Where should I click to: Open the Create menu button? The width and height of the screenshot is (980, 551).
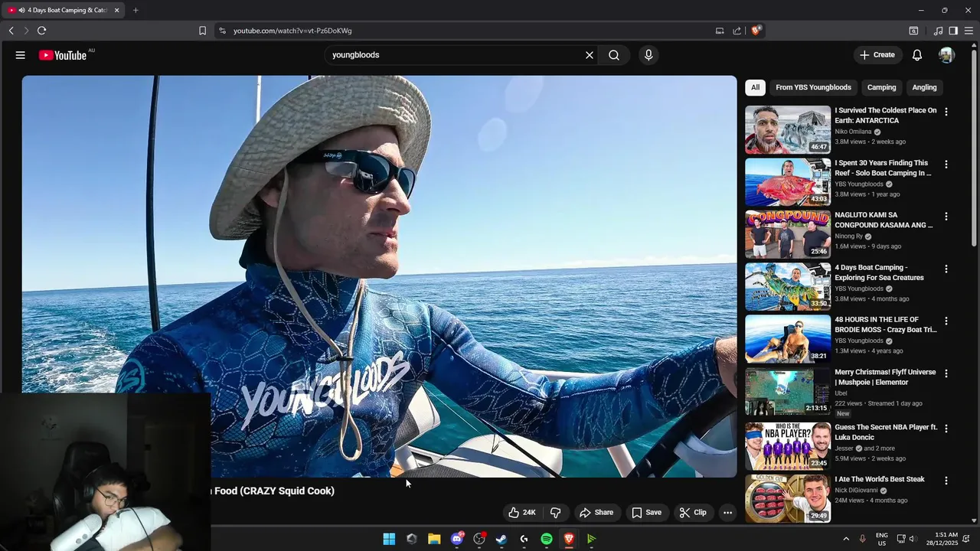(x=877, y=55)
